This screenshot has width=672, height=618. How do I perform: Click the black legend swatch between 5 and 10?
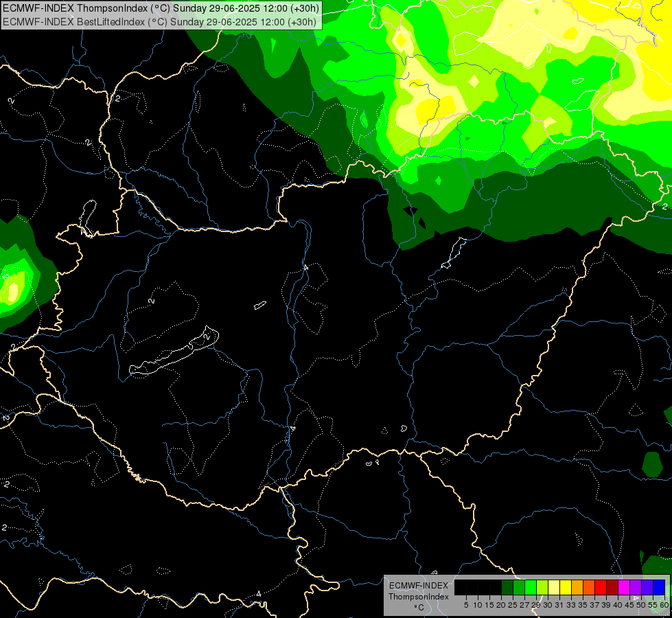click(x=472, y=587)
